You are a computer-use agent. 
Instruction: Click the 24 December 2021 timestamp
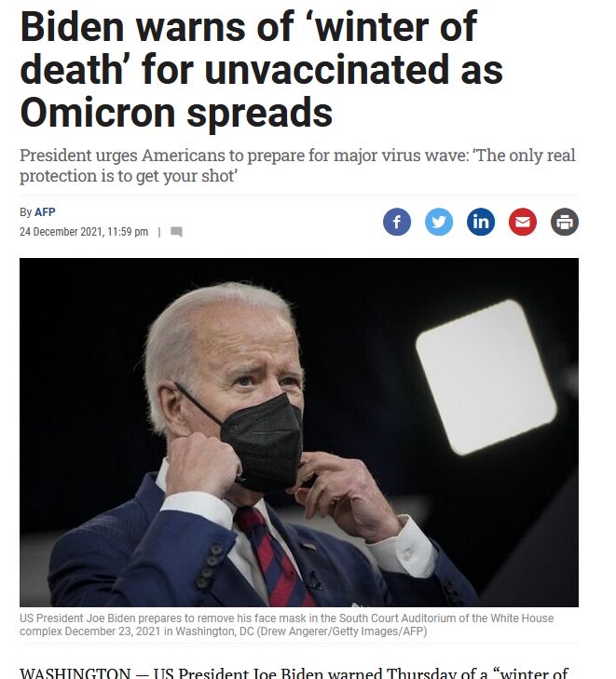84,232
